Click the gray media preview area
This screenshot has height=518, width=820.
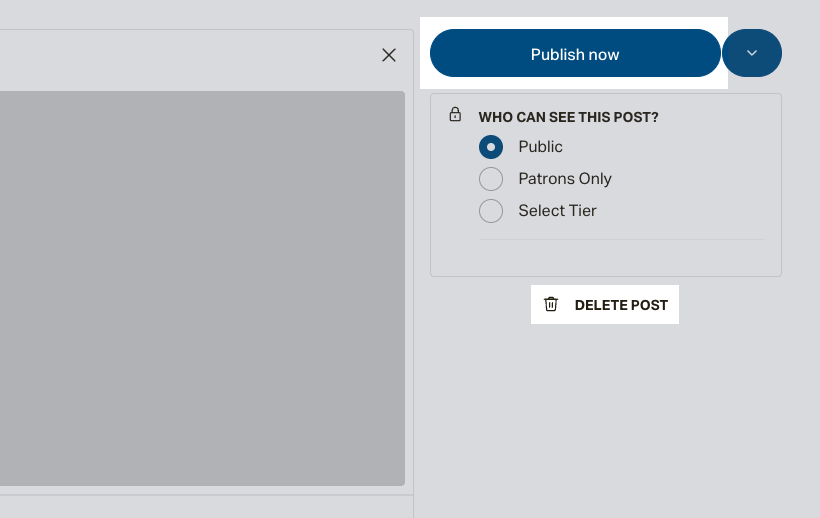click(x=202, y=289)
